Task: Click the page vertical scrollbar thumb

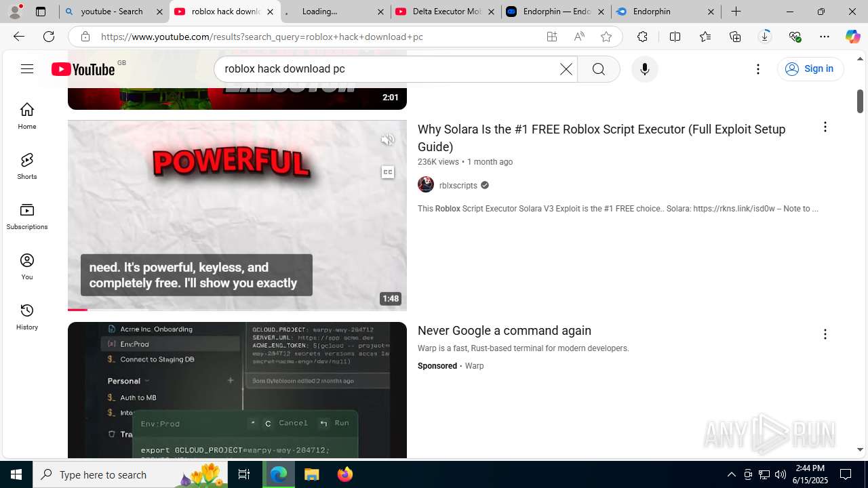Action: pyautogui.click(x=860, y=100)
